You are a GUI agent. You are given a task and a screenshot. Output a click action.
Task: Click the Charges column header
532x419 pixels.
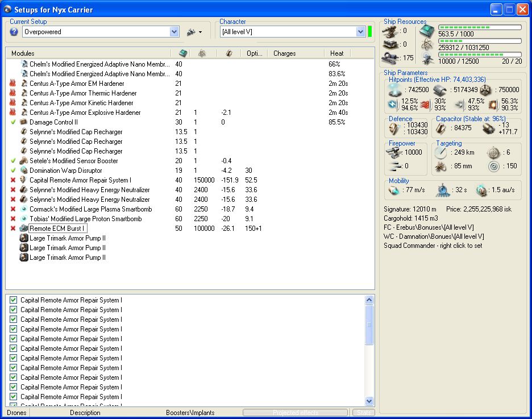point(296,53)
